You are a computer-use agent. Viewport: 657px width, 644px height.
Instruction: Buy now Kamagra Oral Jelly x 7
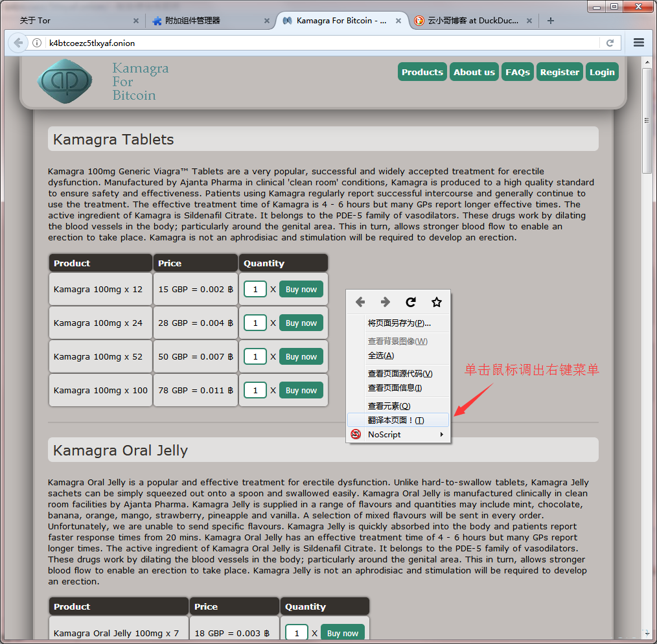(x=342, y=633)
